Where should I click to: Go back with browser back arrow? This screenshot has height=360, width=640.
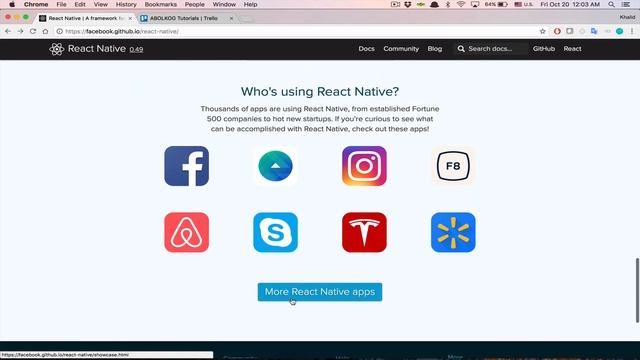pyautogui.click(x=8, y=31)
